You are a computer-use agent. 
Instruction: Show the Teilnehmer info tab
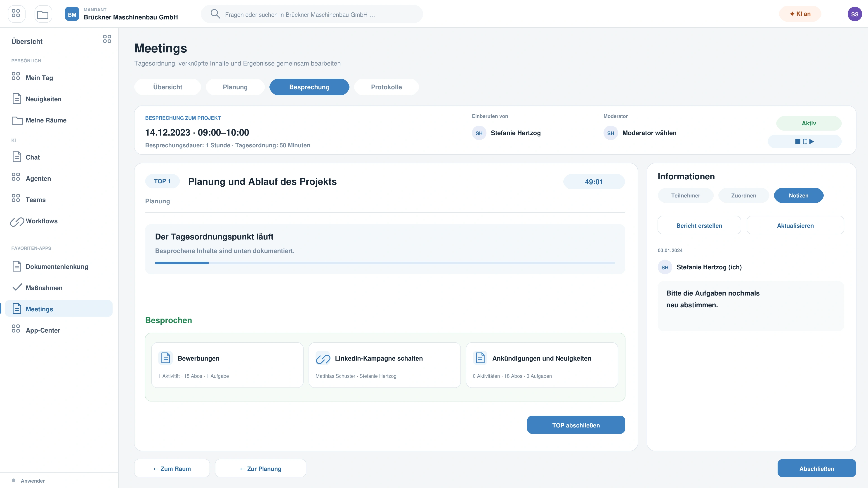coord(685,195)
